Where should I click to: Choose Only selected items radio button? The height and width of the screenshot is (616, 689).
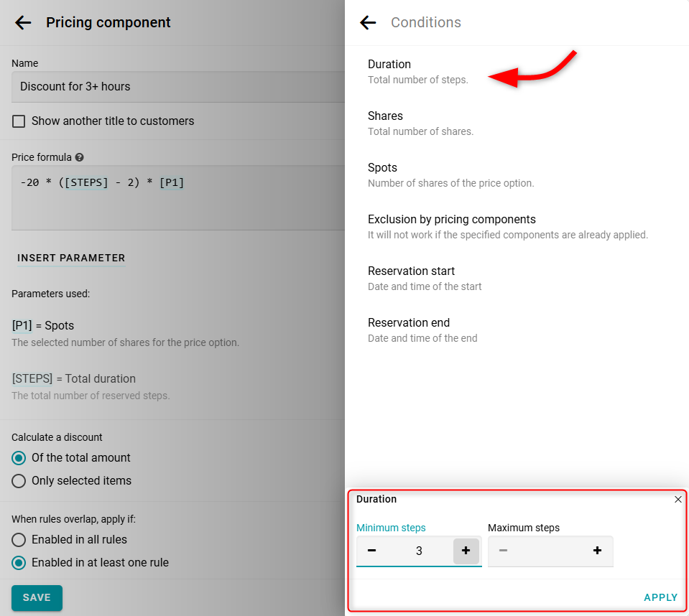pos(19,481)
